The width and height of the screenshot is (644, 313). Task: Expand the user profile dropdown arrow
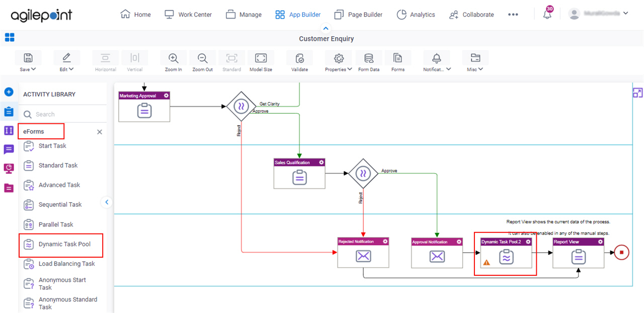pyautogui.click(x=625, y=13)
